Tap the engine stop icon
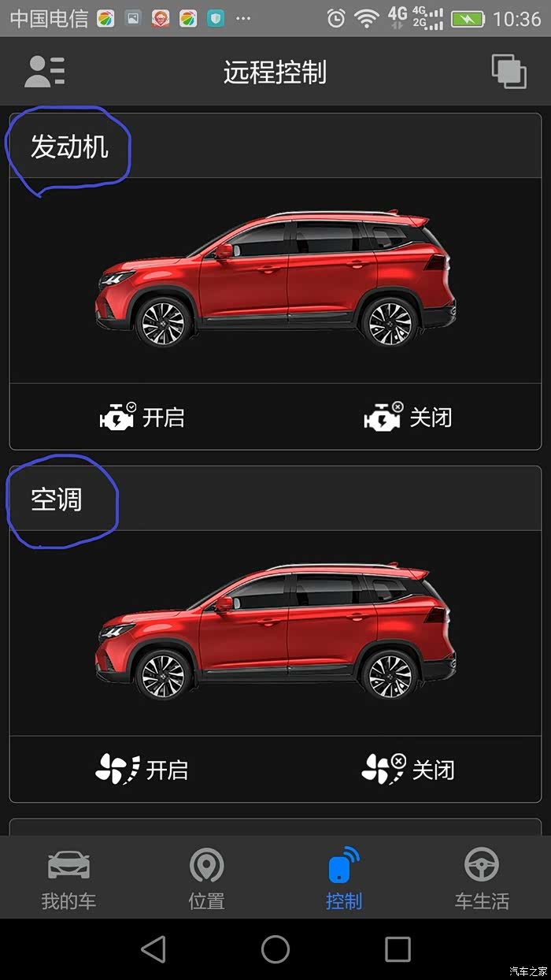The height and width of the screenshot is (980, 551). (x=383, y=416)
